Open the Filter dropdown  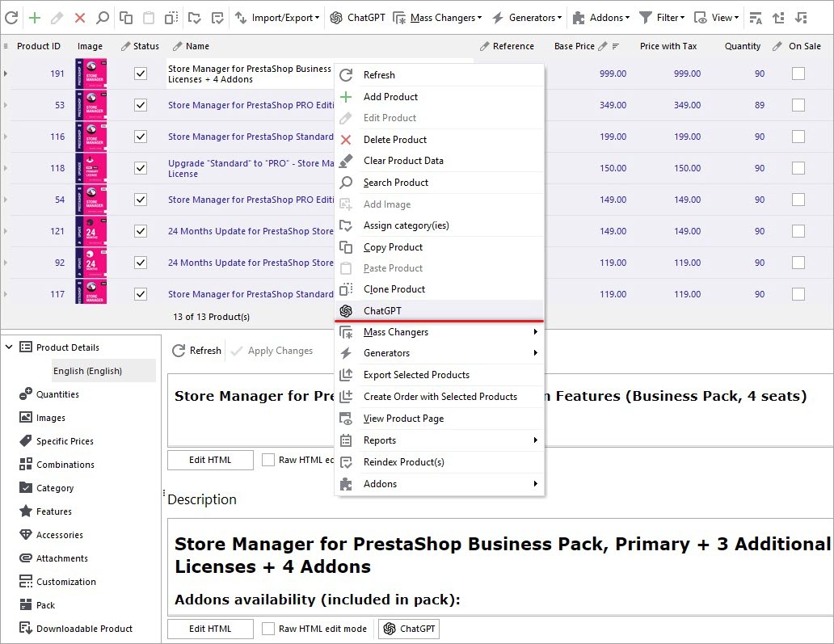[x=662, y=18]
